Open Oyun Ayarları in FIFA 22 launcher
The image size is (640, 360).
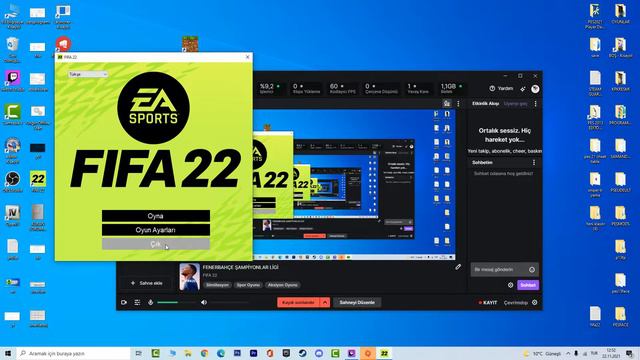[x=156, y=230]
